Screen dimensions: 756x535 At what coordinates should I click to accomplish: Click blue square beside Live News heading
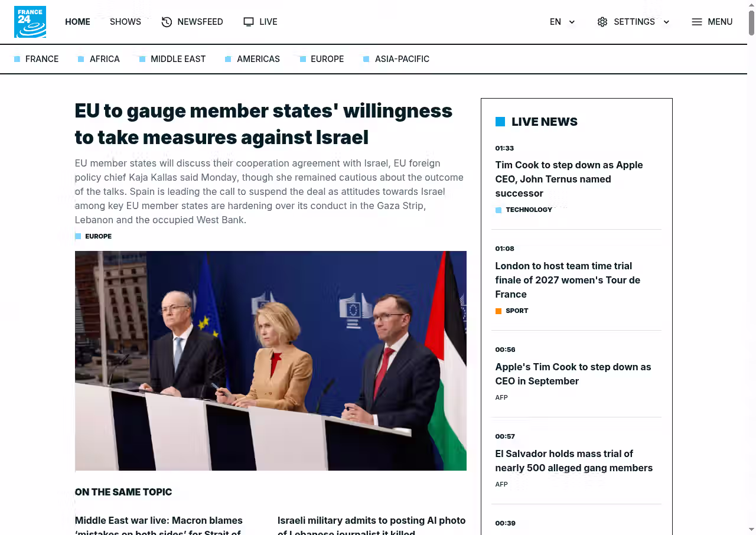(500, 122)
